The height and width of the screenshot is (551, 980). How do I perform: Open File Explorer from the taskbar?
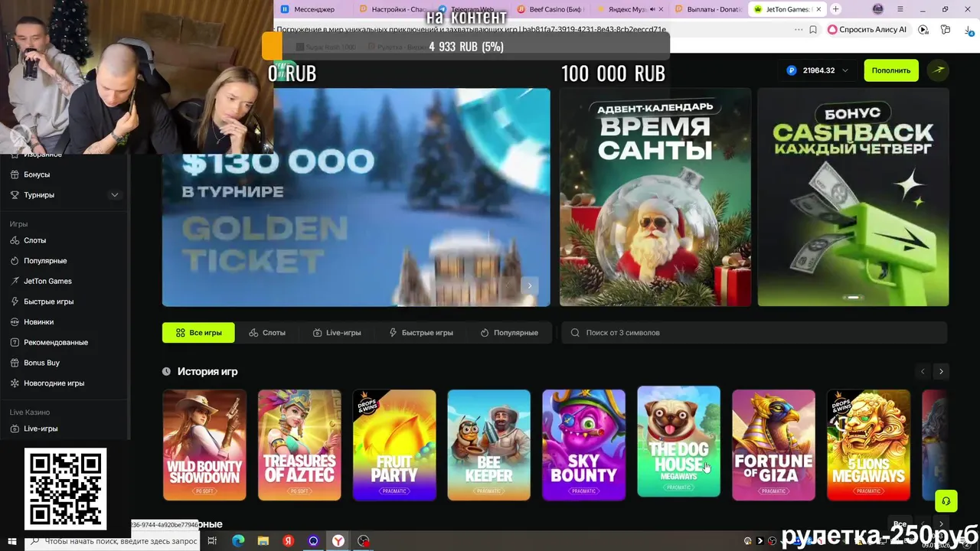tap(263, 541)
